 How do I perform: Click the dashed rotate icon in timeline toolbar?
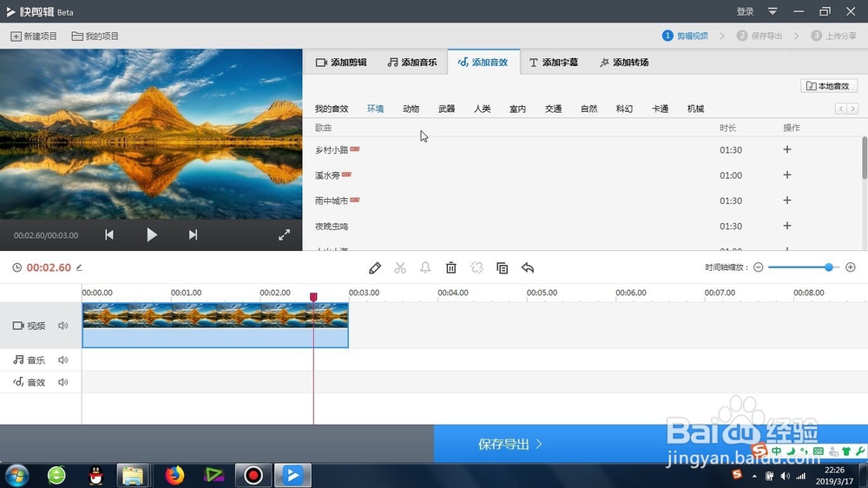pyautogui.click(x=477, y=268)
